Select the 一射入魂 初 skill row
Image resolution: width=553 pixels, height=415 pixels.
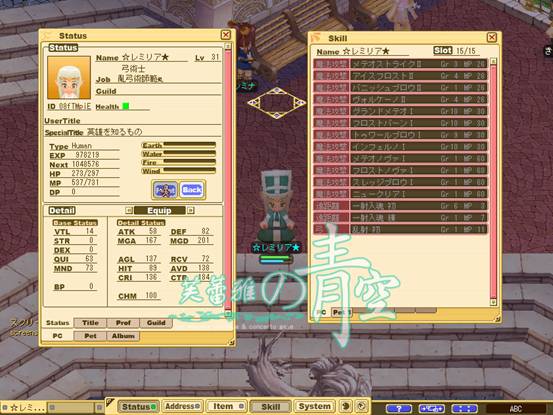tap(400, 206)
